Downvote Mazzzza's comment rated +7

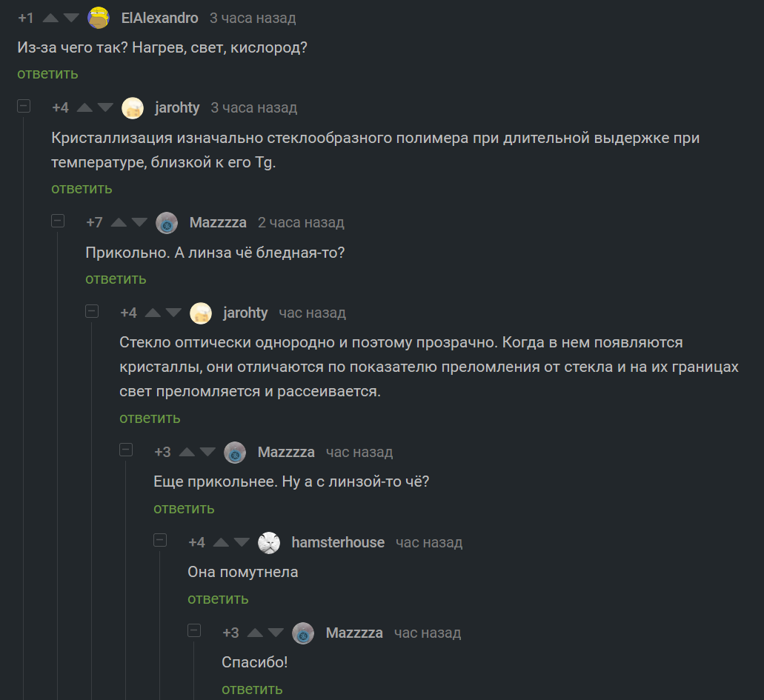click(139, 223)
